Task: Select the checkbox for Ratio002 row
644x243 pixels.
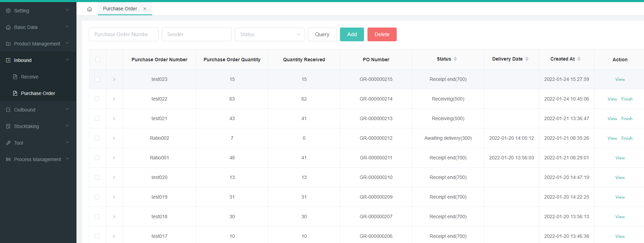Action: (97, 138)
